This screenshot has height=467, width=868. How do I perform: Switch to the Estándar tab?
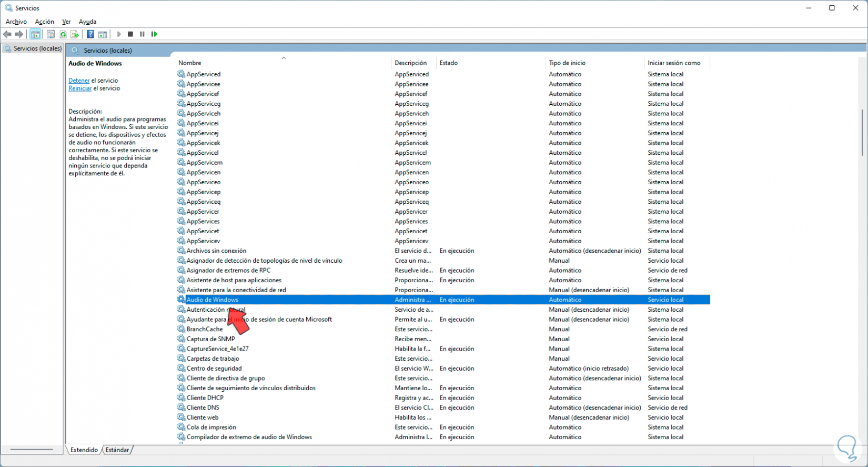coord(117,450)
